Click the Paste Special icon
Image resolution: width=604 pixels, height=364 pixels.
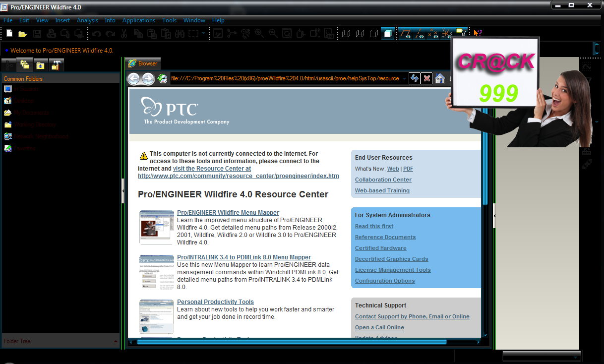click(166, 34)
